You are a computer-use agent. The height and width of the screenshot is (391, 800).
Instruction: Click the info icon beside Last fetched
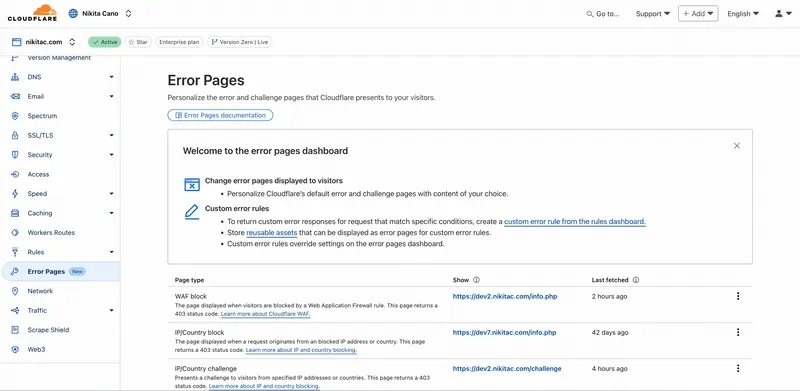[x=636, y=280]
